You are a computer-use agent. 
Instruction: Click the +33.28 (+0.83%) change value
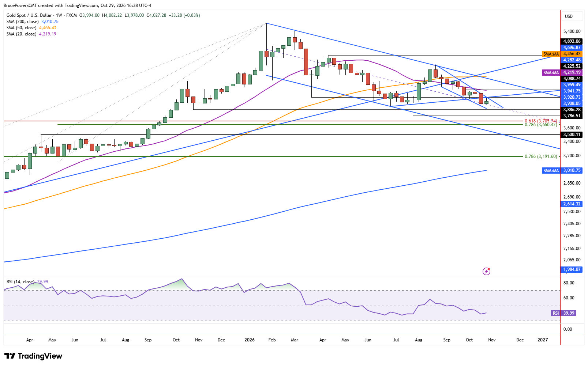tap(184, 15)
